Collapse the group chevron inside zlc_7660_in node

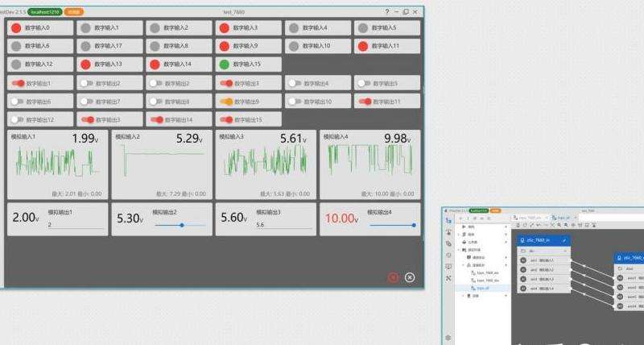click(564, 251)
